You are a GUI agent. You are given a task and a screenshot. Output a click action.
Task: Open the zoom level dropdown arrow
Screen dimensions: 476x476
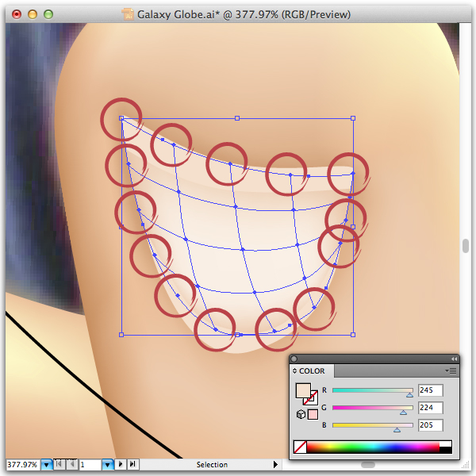pyautogui.click(x=47, y=464)
